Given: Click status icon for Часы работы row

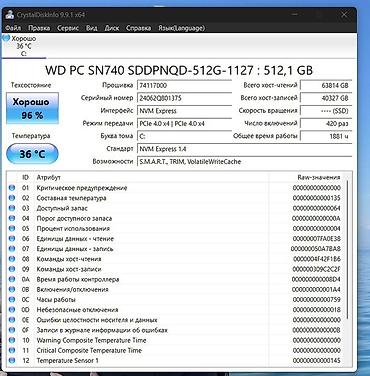Looking at the screenshot, I should click(x=12, y=299).
